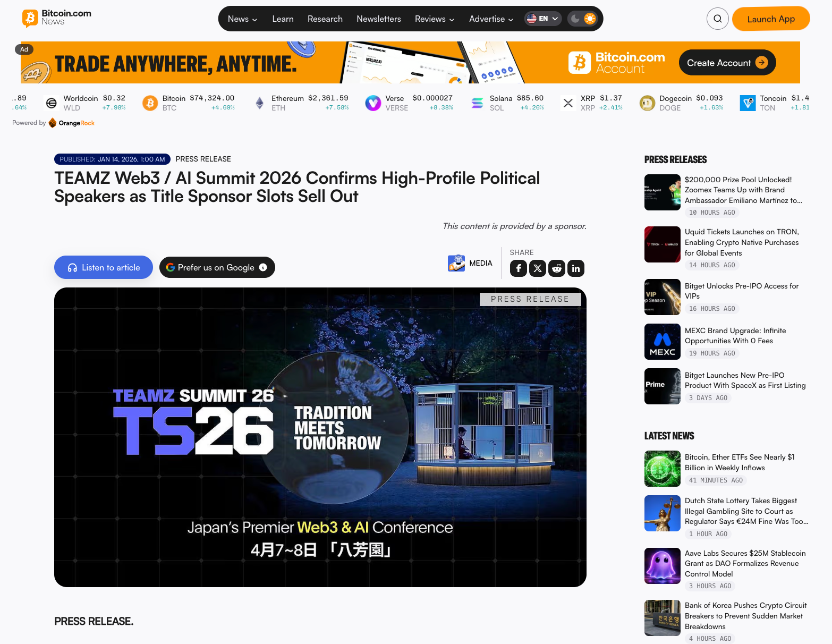Click the Bitget Prime thumbnail
The width and height of the screenshot is (832, 644).
[x=663, y=386]
